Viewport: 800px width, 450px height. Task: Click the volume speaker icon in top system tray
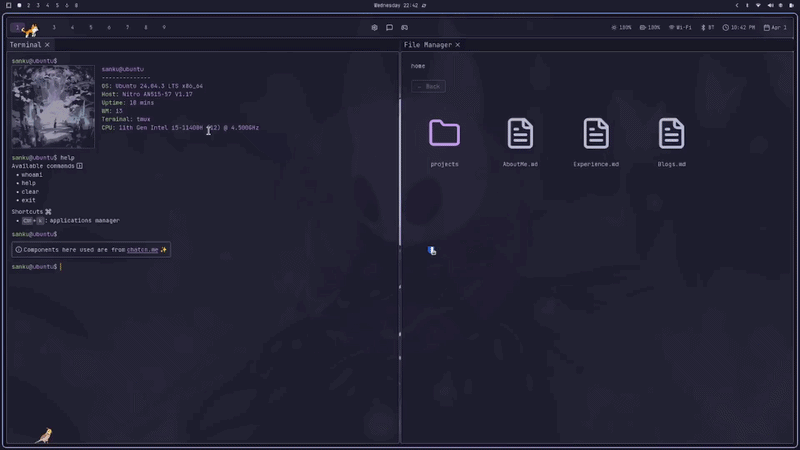point(770,5)
